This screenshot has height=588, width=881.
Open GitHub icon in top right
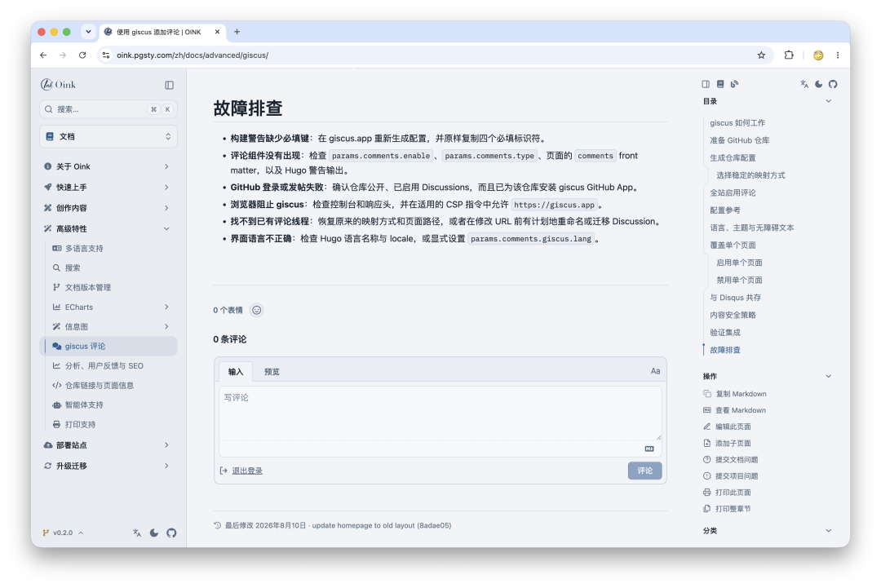coord(833,84)
